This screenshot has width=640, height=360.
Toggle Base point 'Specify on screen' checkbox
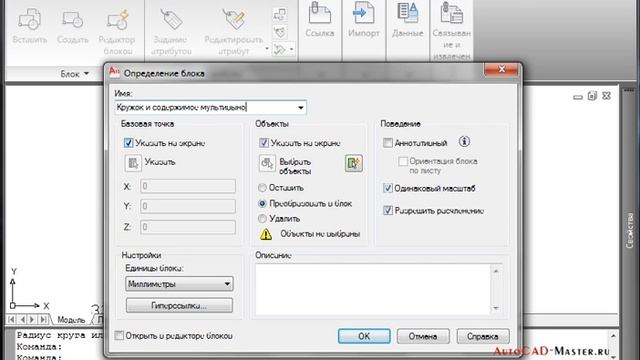128,142
